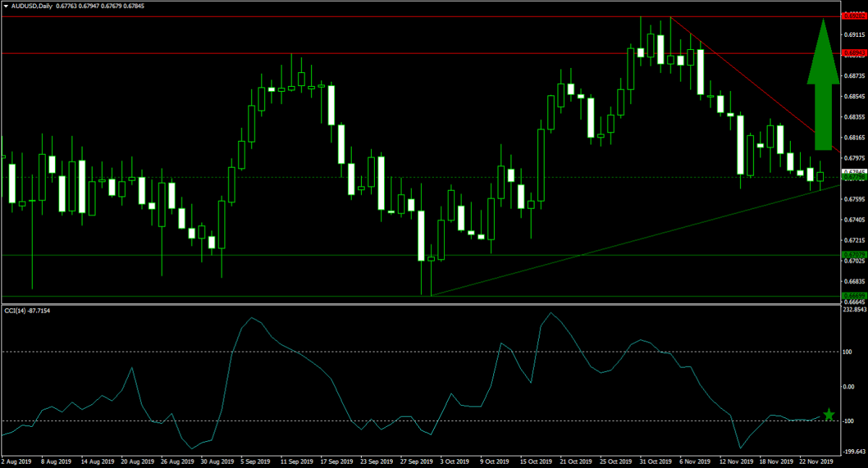Screen dimensions: 868x468
Task: Select the green 0.67079 price label
Action: (x=854, y=255)
